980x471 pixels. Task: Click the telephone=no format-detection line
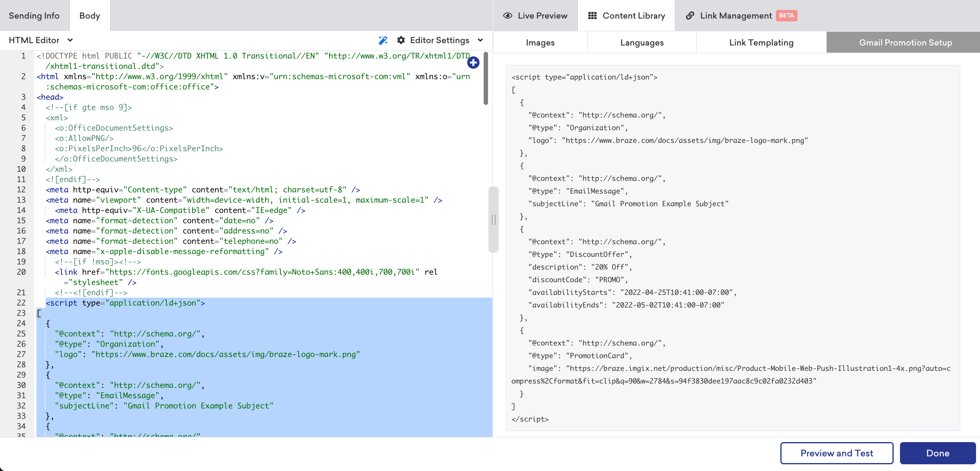pyautogui.click(x=171, y=241)
